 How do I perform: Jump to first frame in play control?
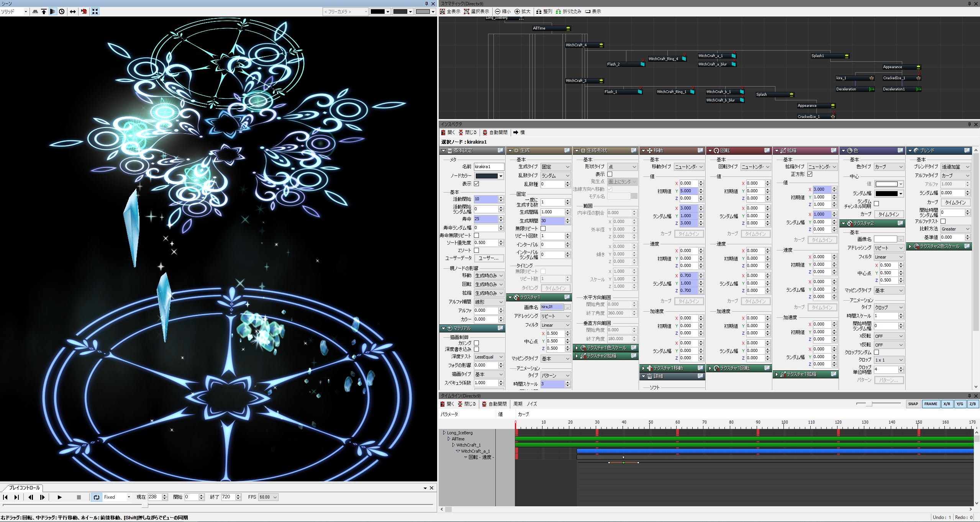(x=5, y=497)
